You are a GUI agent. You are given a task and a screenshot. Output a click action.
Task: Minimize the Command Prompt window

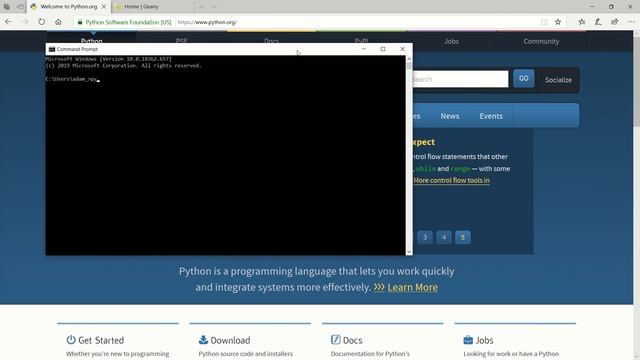click(363, 49)
